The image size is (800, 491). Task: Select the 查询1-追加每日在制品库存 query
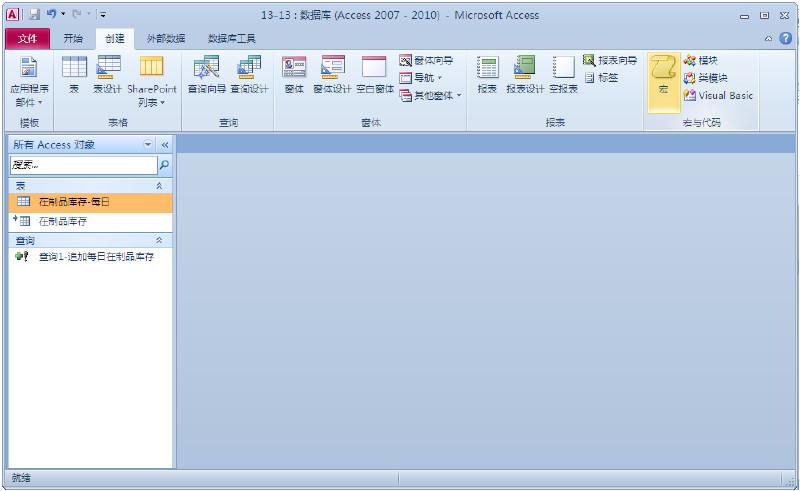(91, 257)
